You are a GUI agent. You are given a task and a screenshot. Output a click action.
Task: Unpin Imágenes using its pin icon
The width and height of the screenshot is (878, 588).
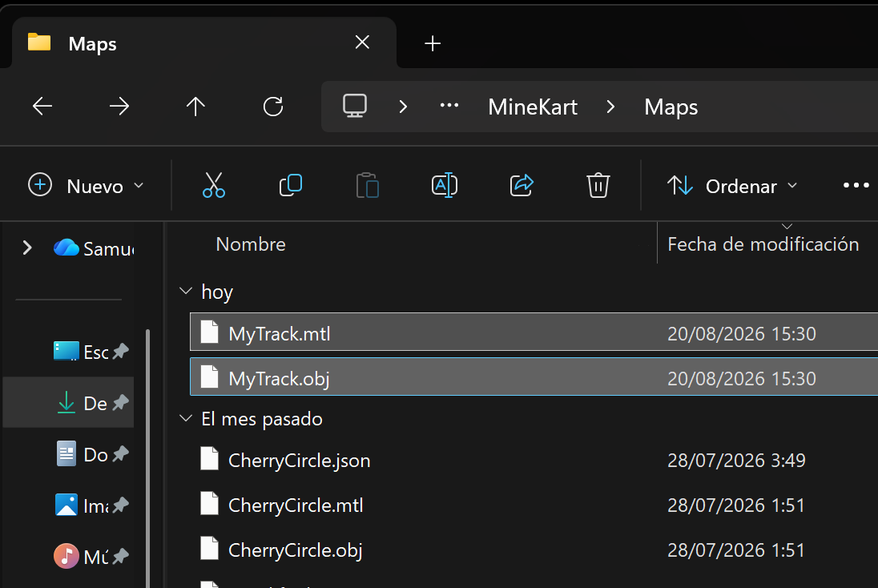click(120, 505)
